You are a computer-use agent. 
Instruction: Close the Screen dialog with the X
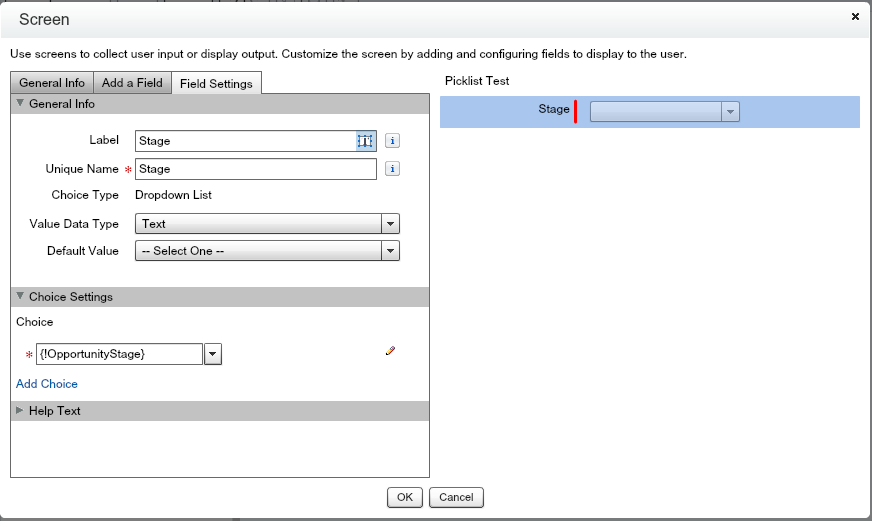pyautogui.click(x=855, y=17)
